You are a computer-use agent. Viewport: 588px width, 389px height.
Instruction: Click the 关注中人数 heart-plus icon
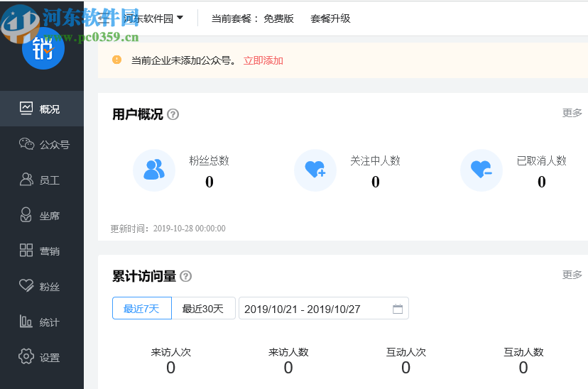tap(315, 170)
